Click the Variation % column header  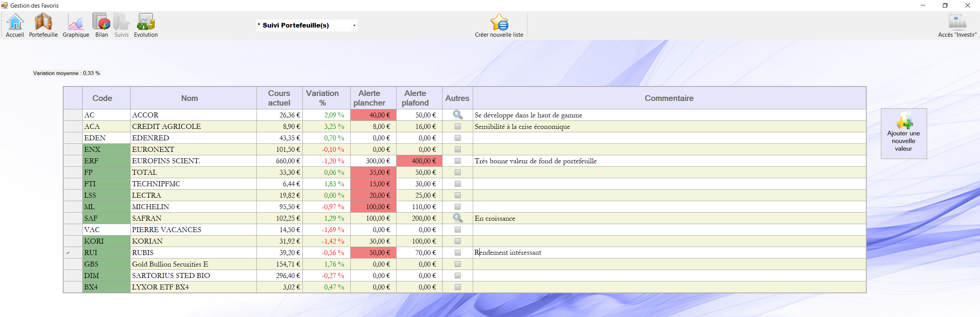pos(327,98)
